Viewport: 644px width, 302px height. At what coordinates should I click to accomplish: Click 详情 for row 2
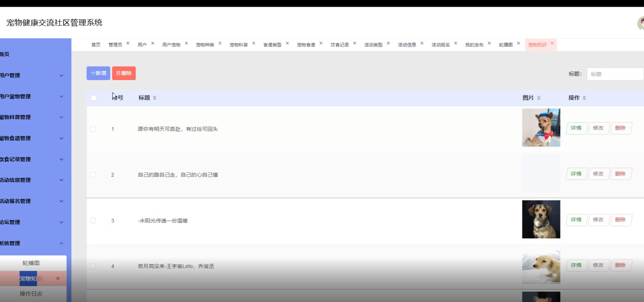coord(576,174)
